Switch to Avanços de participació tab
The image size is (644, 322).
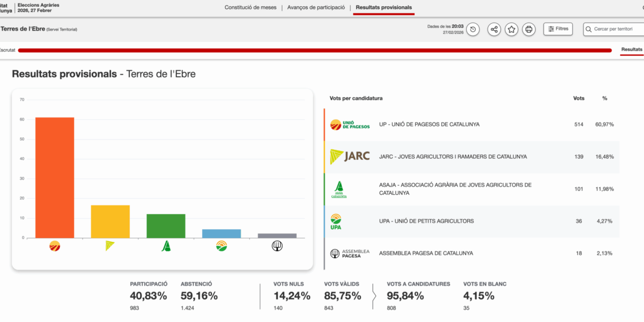316,8
